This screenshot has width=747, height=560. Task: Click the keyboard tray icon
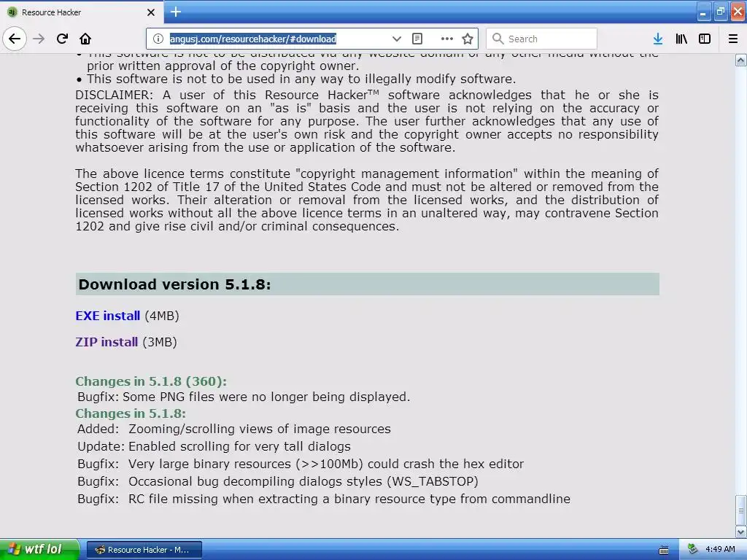coord(664,550)
